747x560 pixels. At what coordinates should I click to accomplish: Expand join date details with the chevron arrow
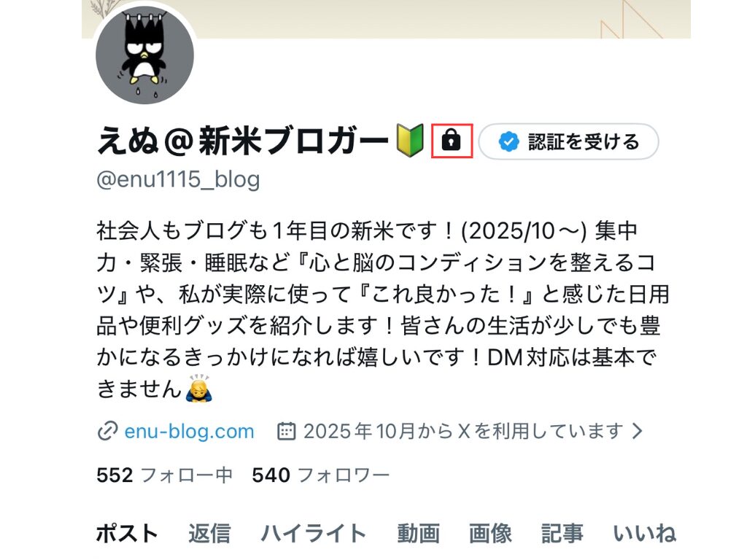click(637, 431)
